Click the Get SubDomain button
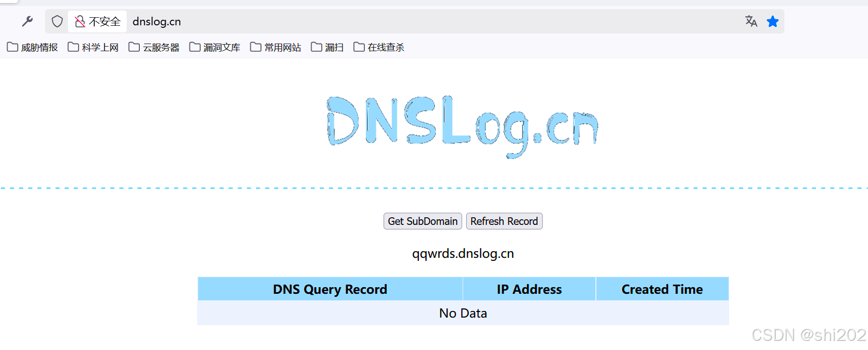The height and width of the screenshot is (350, 868). 423,221
